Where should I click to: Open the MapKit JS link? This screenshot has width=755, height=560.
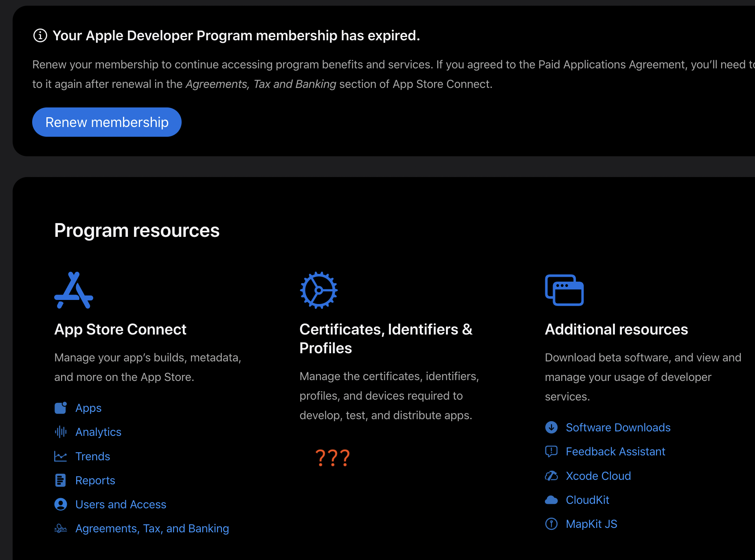[x=591, y=524]
